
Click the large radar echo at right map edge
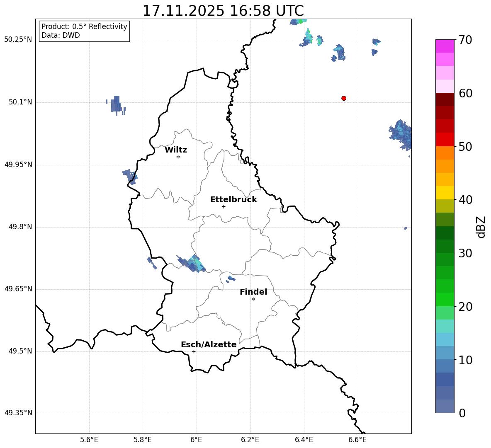tap(401, 135)
